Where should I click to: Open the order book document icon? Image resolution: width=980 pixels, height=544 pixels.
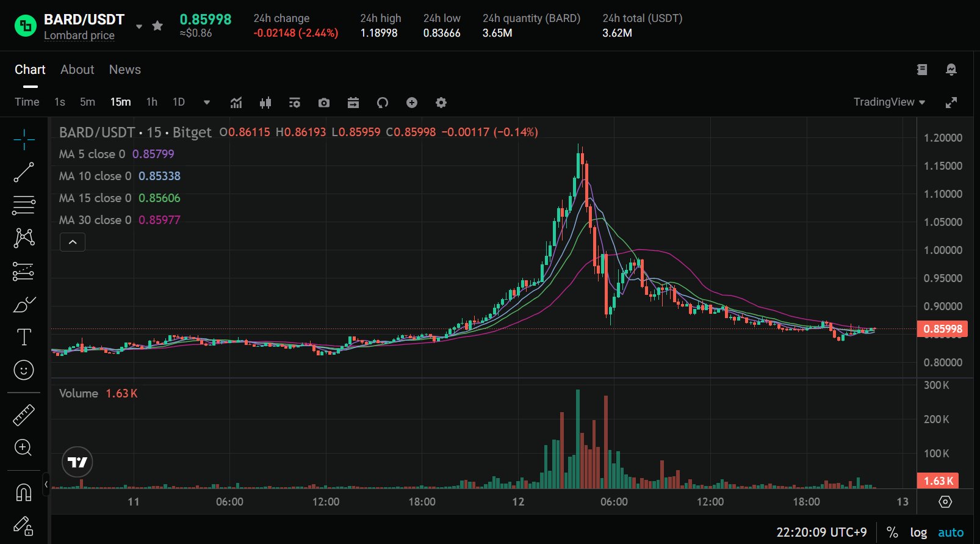pos(922,70)
